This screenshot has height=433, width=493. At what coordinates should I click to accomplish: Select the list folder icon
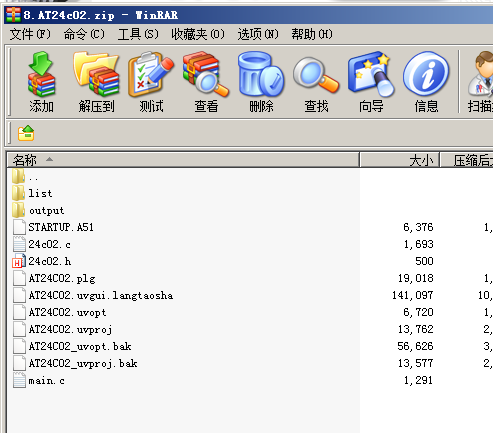(18, 193)
